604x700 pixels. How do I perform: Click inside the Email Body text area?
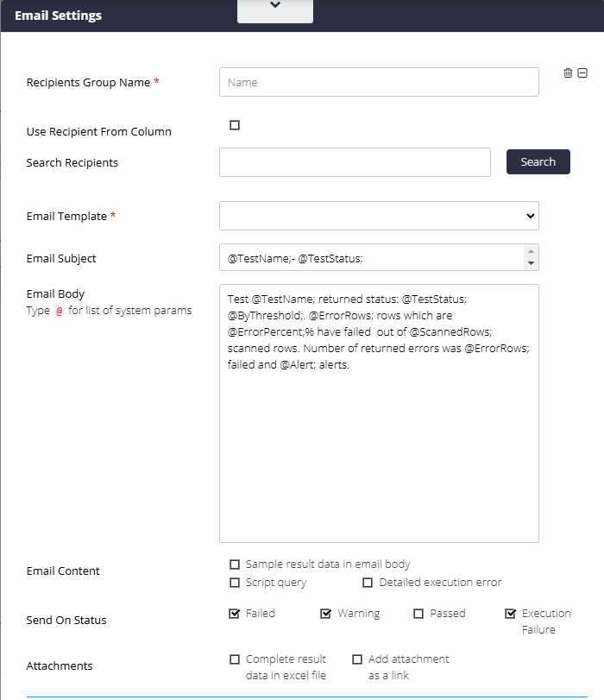tap(379, 413)
